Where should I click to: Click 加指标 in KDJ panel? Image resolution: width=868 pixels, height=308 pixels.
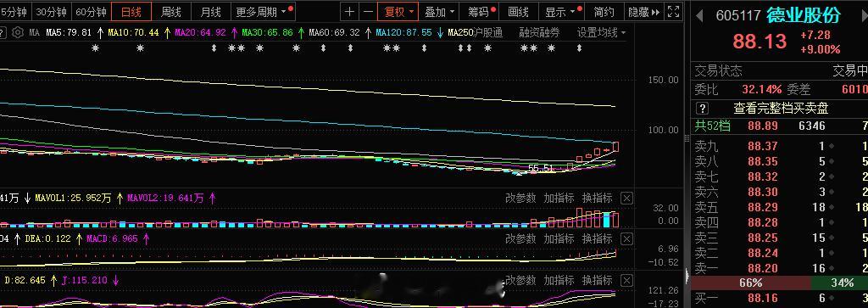(559, 280)
